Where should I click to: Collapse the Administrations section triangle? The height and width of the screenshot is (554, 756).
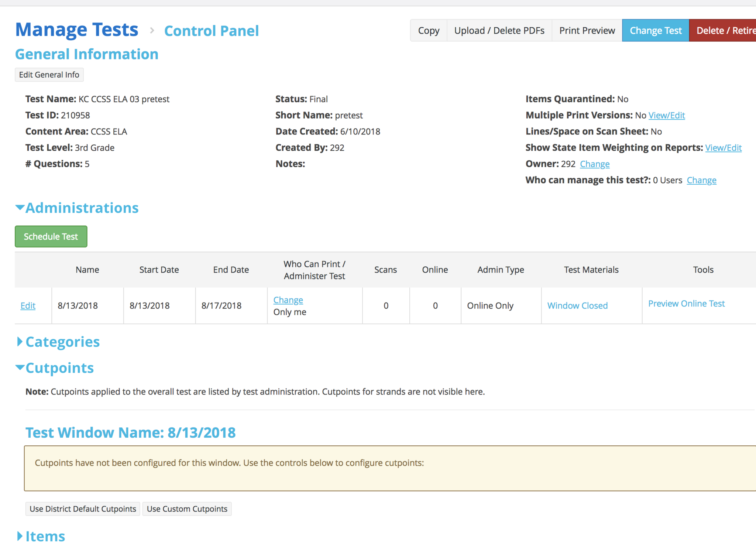[20, 208]
